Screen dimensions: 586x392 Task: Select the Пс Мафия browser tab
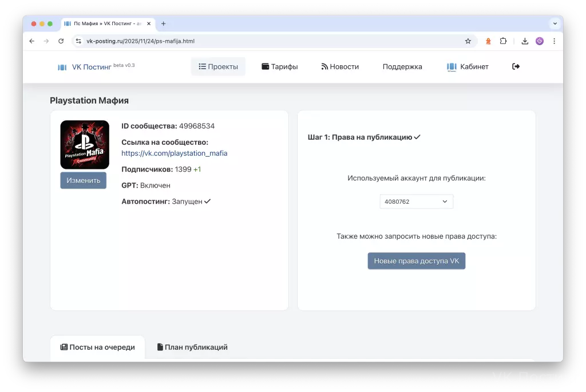click(108, 23)
